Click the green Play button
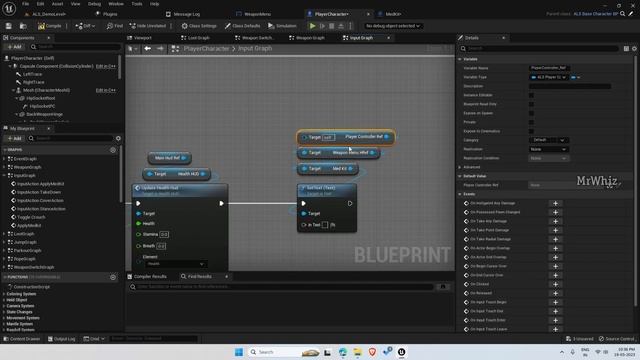The image size is (640, 360). (312, 26)
